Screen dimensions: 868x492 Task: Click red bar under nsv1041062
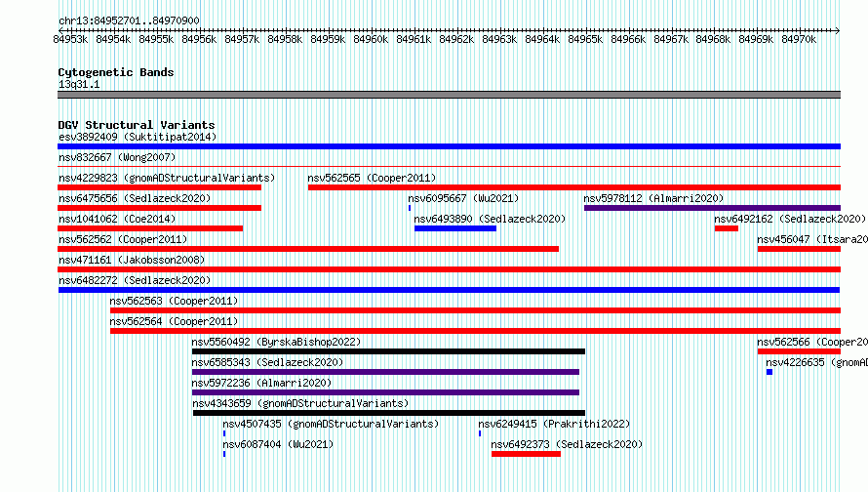(150, 228)
